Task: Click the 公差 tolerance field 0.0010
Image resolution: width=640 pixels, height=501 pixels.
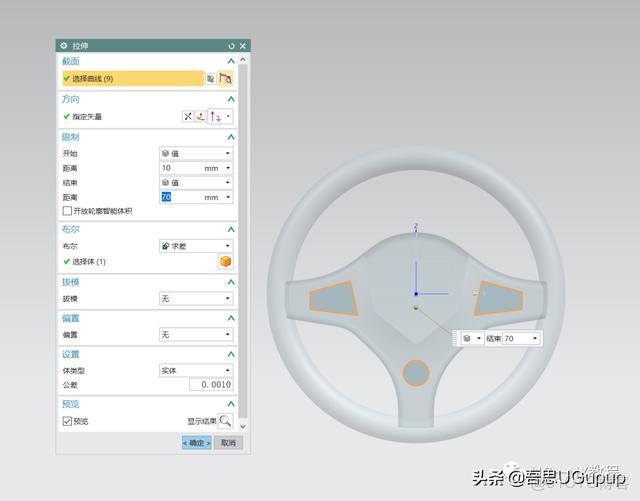Action: coord(211,385)
